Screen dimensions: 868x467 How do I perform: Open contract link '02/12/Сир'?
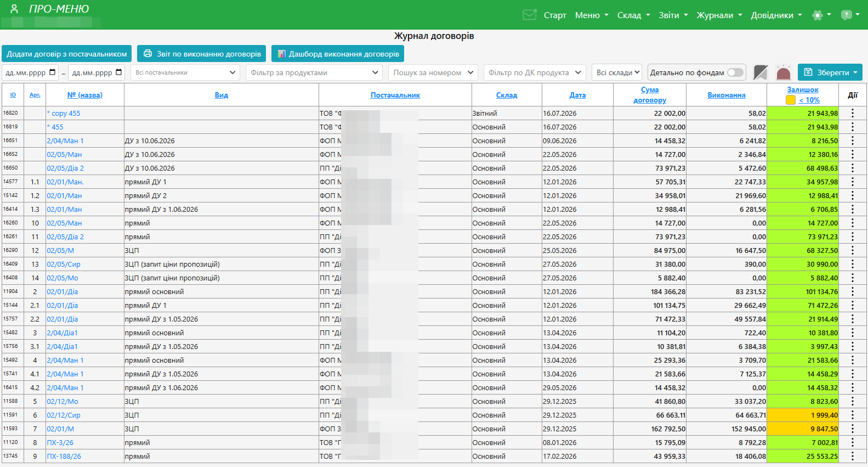point(64,415)
